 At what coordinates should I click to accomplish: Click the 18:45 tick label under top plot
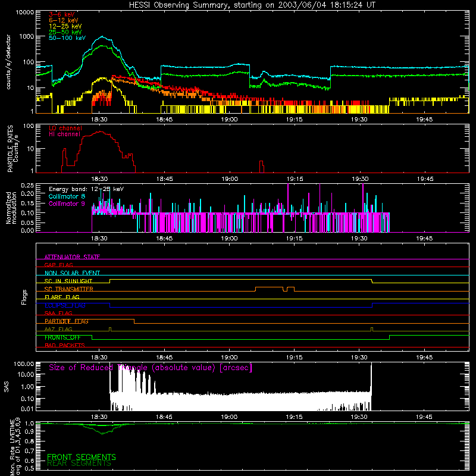click(164, 120)
